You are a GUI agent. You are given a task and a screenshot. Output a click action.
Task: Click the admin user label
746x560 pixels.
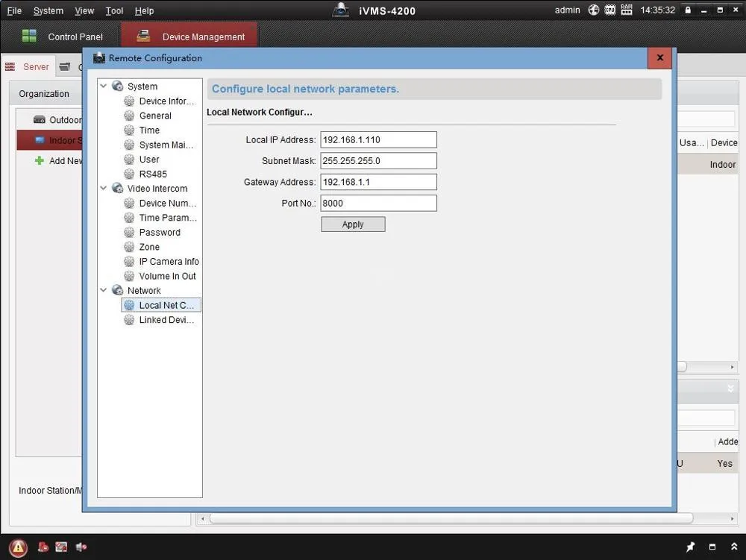pyautogui.click(x=567, y=10)
